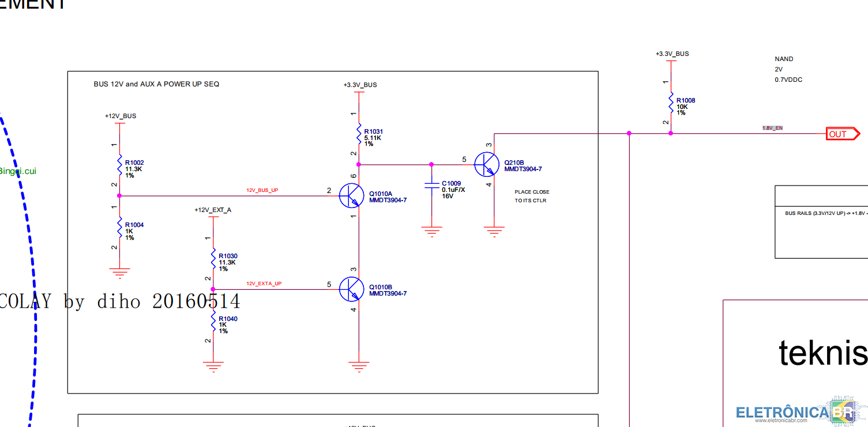This screenshot has width=868, height=427.
Task: Click the EletronicaBR watermark logo
Action: tap(802, 411)
